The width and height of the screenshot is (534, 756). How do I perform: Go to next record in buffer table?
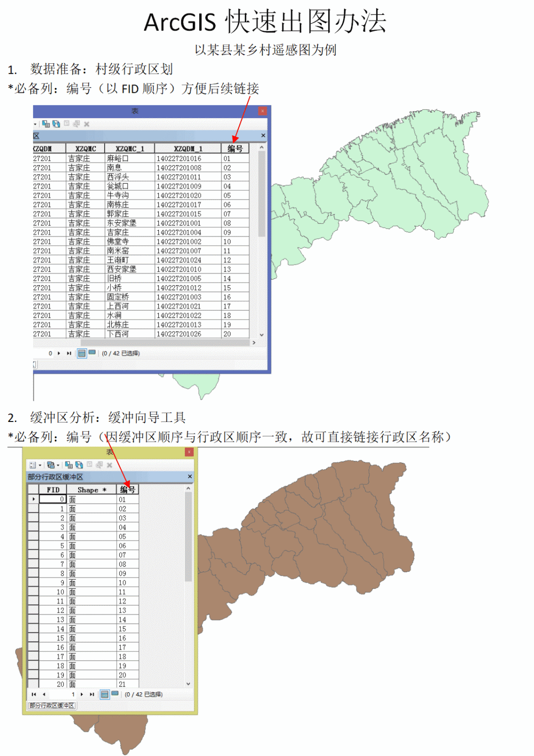pyautogui.click(x=82, y=694)
